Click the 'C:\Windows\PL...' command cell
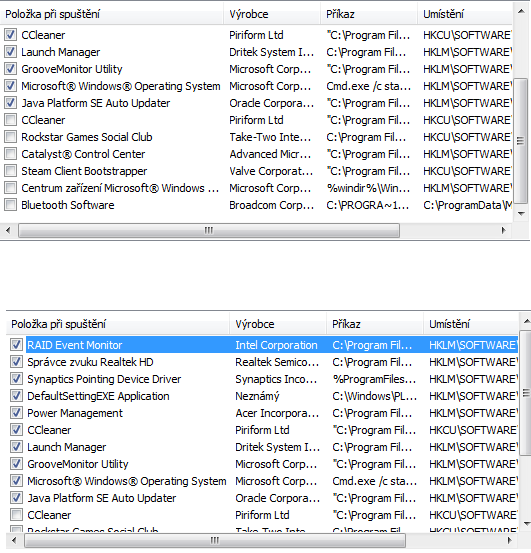531x553 pixels. pos(374,396)
